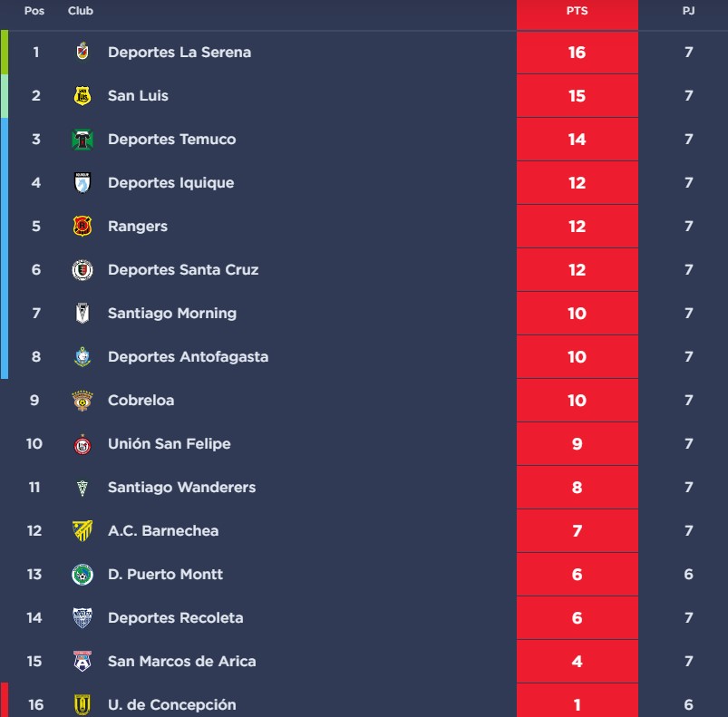Open the Unión San Felipe team link
The height and width of the screenshot is (717, 728).
click(x=169, y=443)
